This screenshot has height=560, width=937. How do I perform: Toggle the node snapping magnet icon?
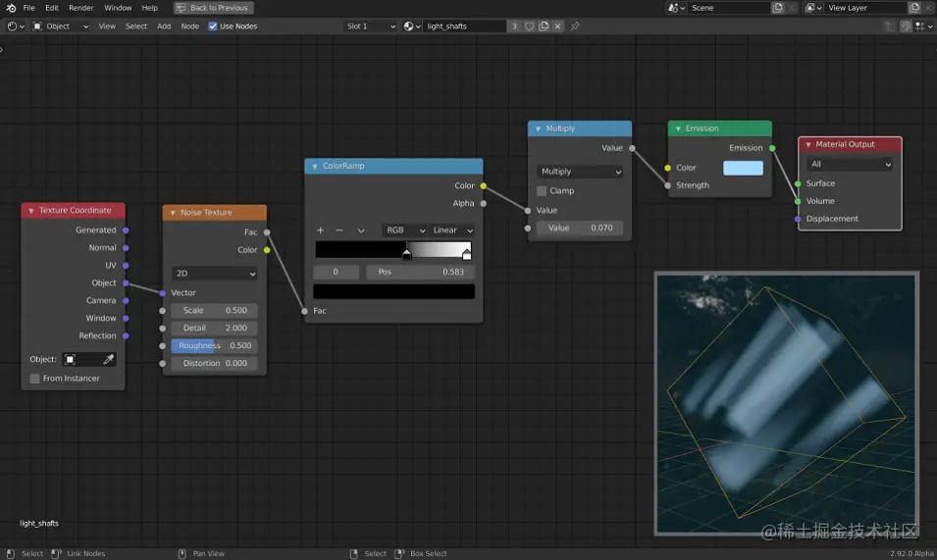click(906, 26)
